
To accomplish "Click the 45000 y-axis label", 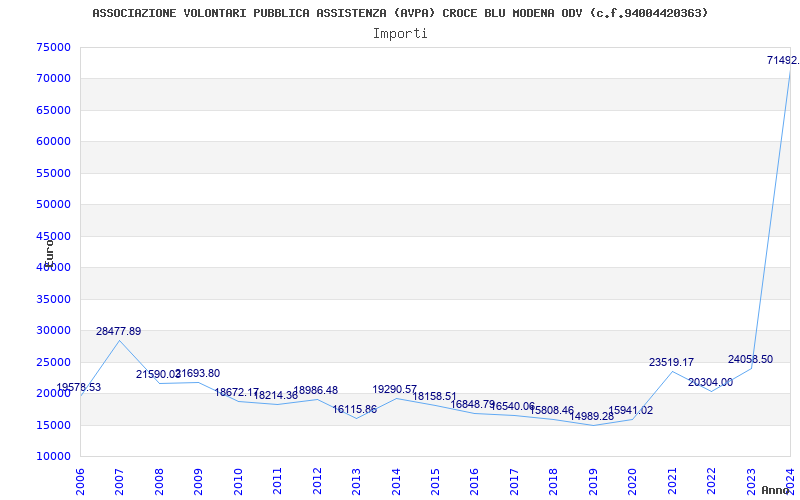I will (x=54, y=236).
